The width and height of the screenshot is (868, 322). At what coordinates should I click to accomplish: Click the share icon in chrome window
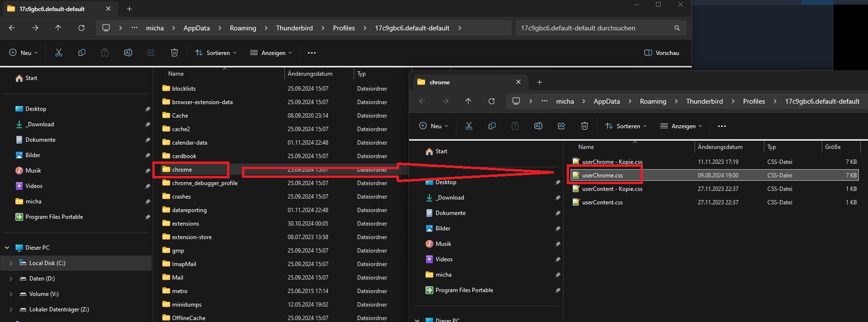pos(561,126)
